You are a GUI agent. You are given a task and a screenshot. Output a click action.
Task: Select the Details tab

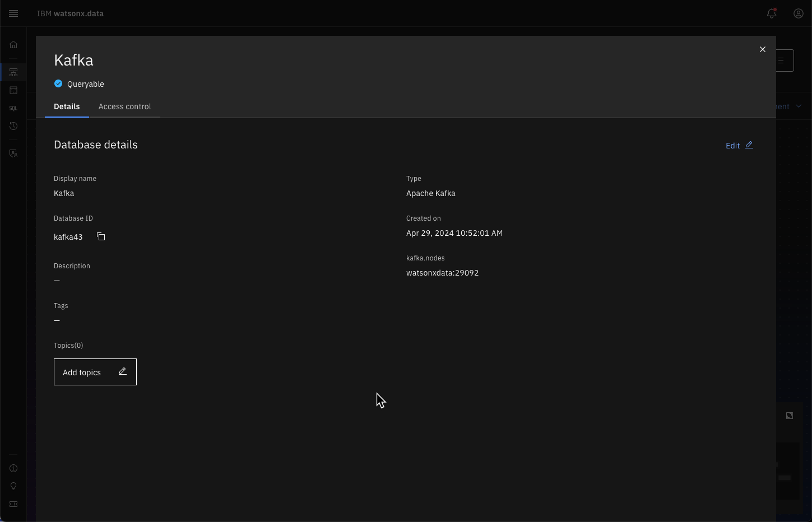pyautogui.click(x=67, y=106)
